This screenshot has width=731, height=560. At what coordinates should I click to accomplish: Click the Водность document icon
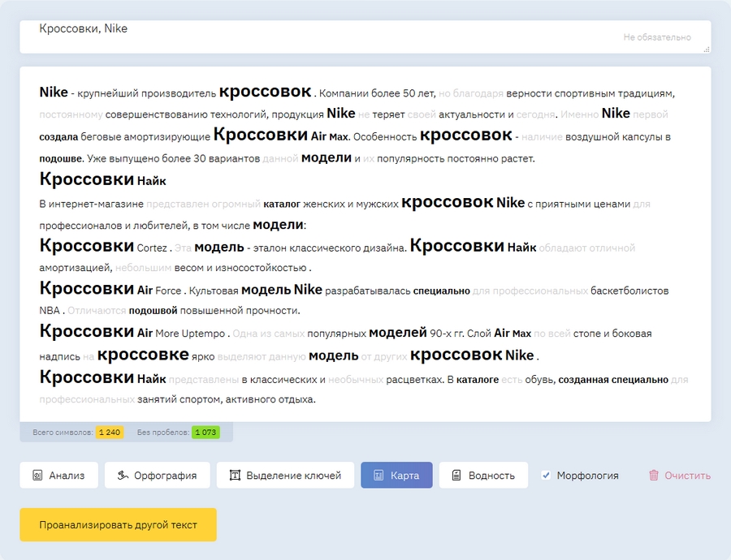point(456,476)
